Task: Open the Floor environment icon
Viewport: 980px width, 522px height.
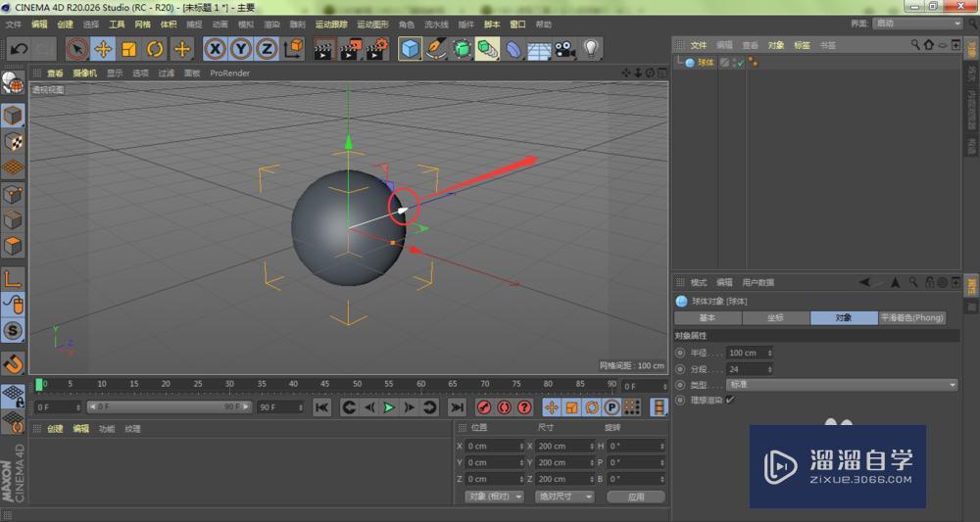Action: tap(538, 49)
